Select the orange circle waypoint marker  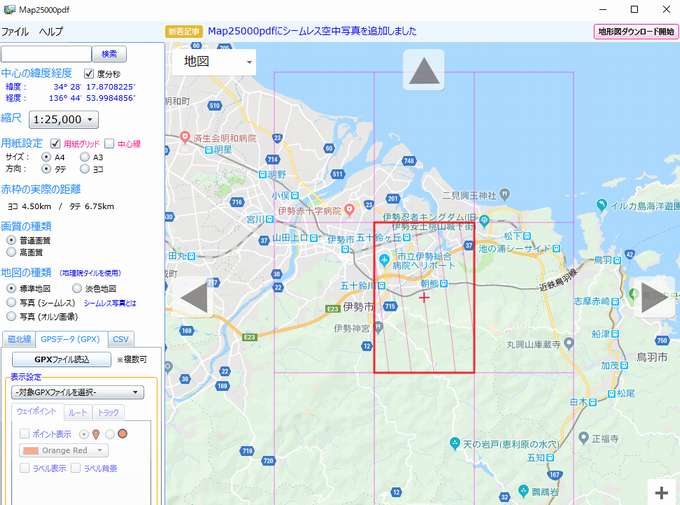[123, 433]
